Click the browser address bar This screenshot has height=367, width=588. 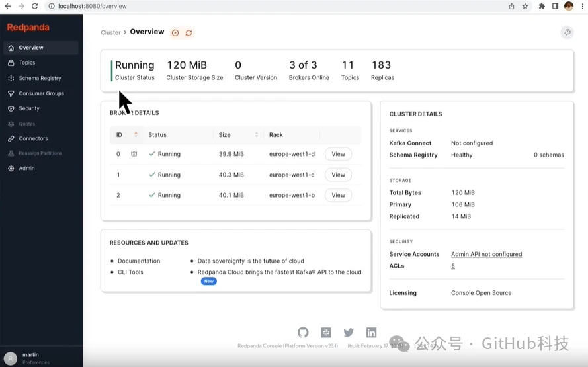[x=265, y=6]
